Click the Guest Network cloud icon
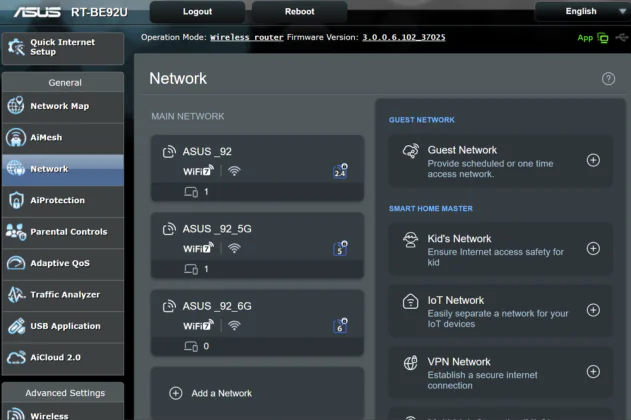631x420 pixels. 410,151
